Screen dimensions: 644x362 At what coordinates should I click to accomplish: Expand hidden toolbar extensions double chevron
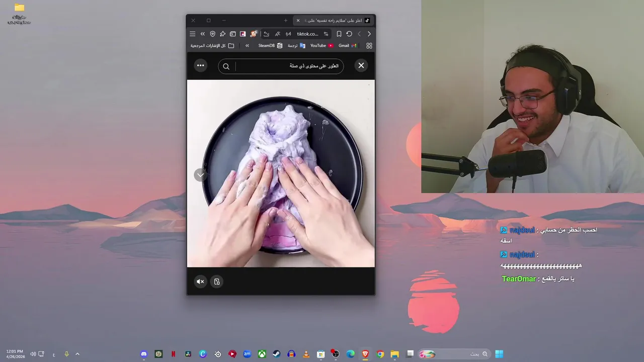(202, 34)
